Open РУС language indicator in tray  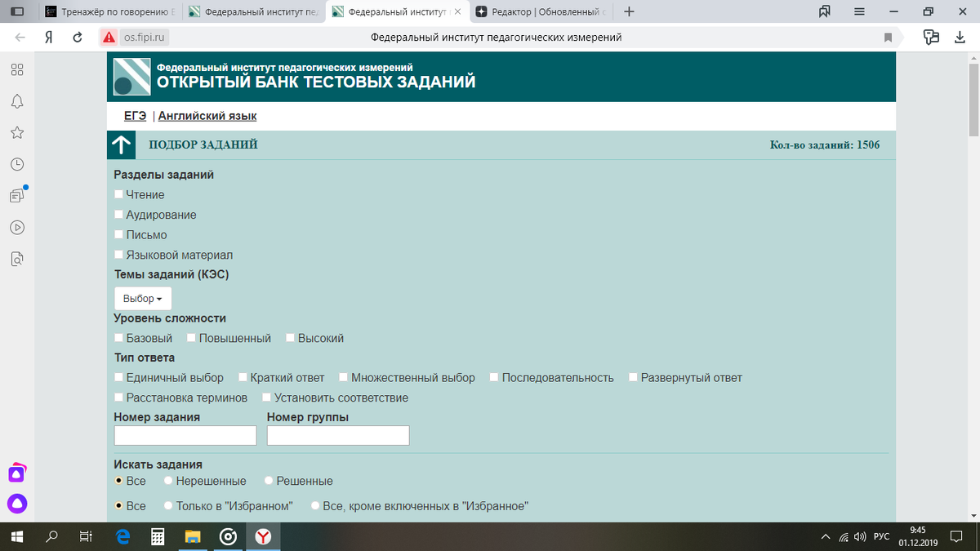pos(881,537)
